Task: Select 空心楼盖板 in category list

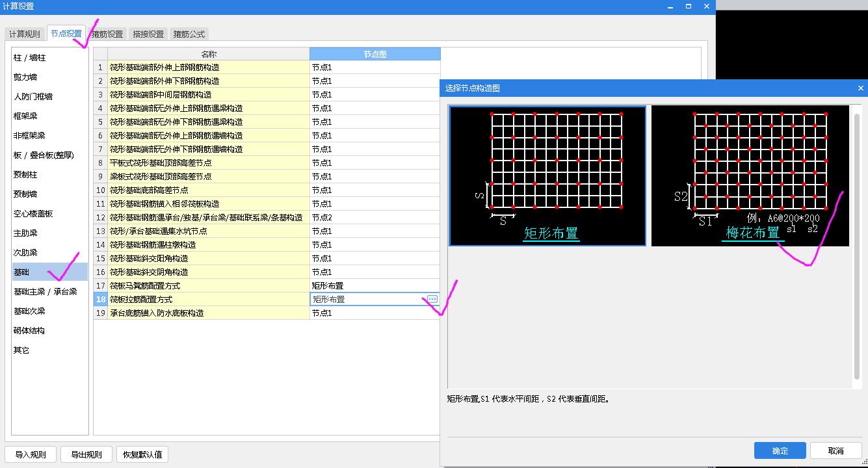Action: [x=49, y=214]
